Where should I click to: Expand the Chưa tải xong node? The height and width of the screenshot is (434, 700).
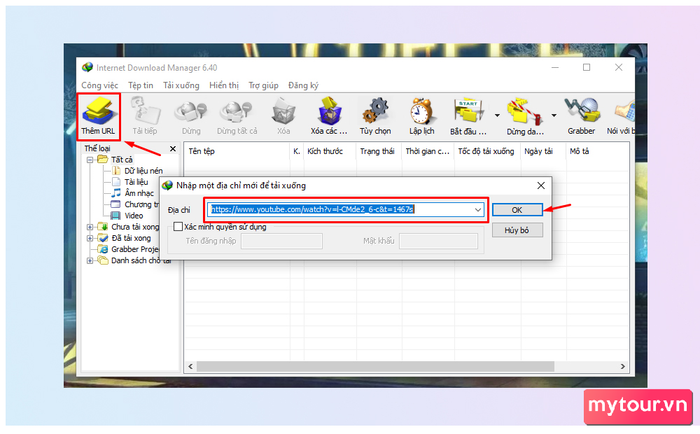pyautogui.click(x=90, y=227)
